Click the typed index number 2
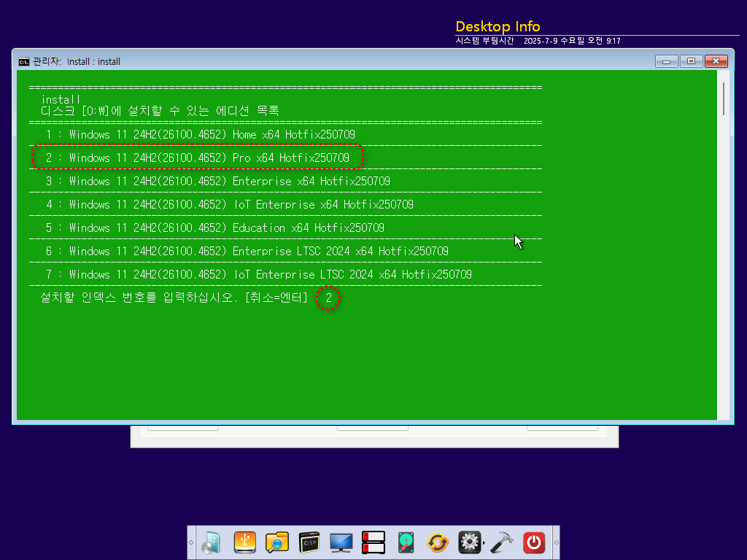 pyautogui.click(x=329, y=298)
